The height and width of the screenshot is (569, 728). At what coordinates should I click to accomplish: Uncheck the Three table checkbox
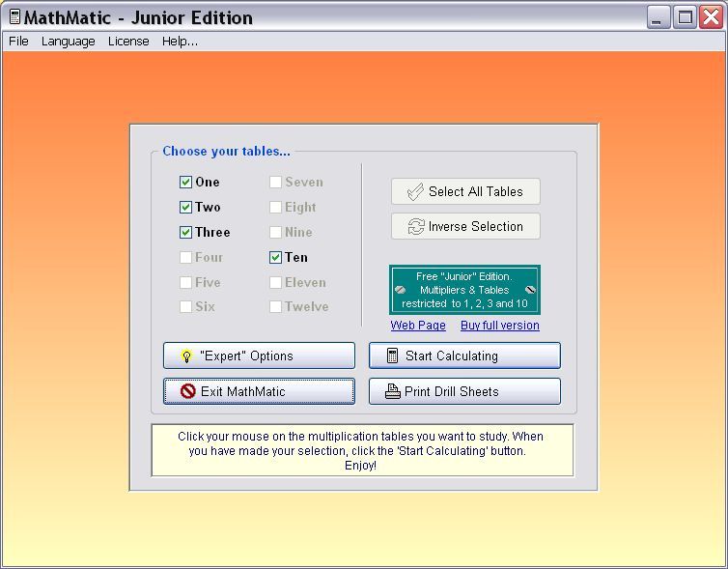point(185,232)
